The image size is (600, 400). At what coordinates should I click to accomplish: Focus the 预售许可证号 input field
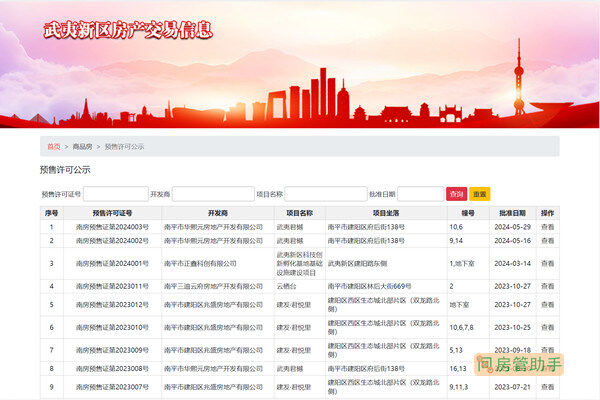pos(116,194)
